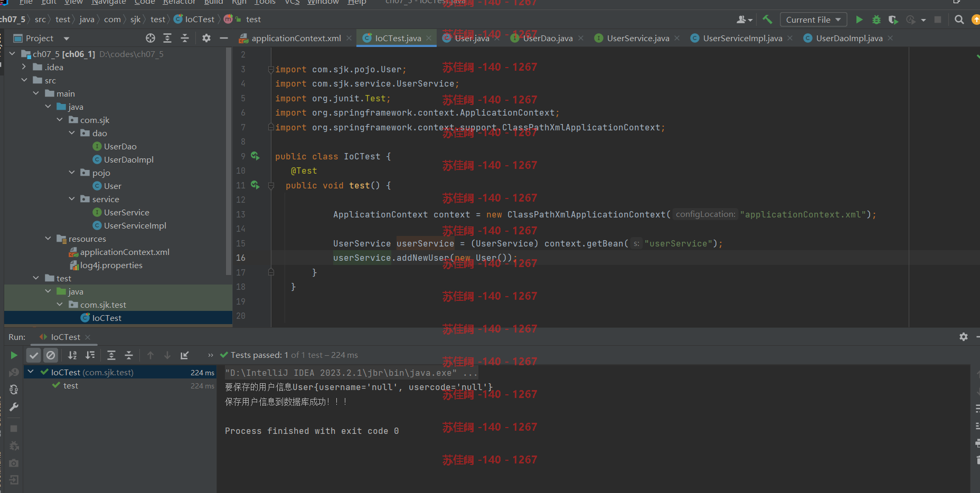The width and height of the screenshot is (980, 493).
Task: Build project with the hammer icon
Action: click(x=767, y=20)
